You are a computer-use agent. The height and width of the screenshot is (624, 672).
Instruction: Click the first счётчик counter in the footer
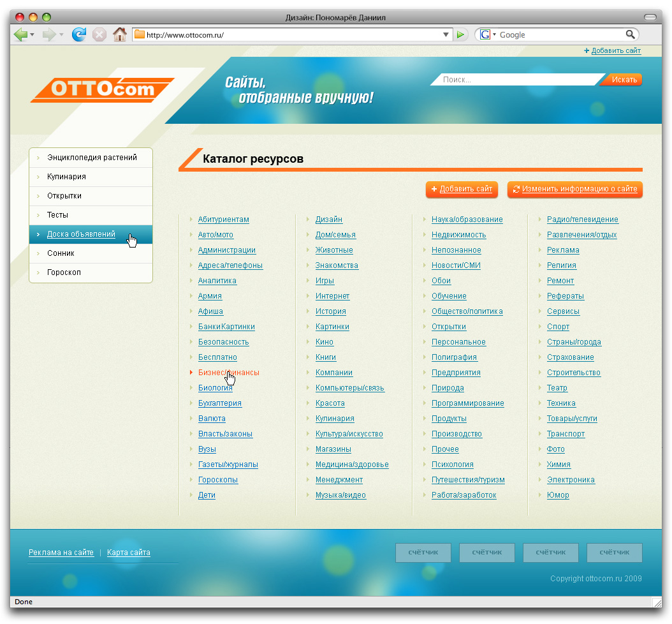(x=423, y=553)
